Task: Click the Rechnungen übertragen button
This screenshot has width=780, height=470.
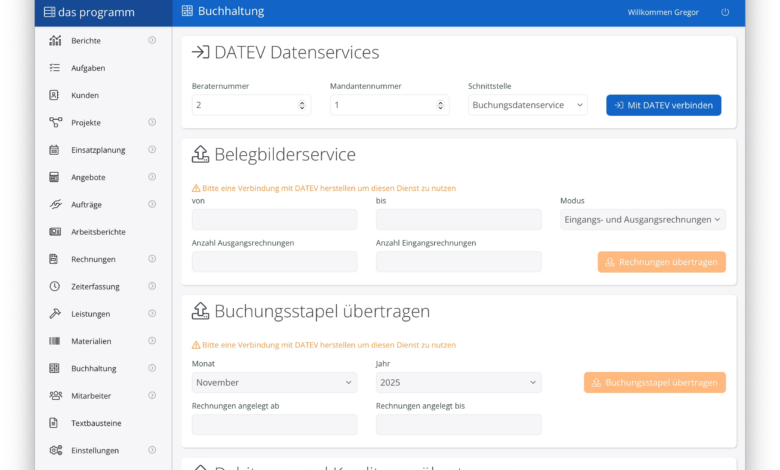Action: click(661, 262)
